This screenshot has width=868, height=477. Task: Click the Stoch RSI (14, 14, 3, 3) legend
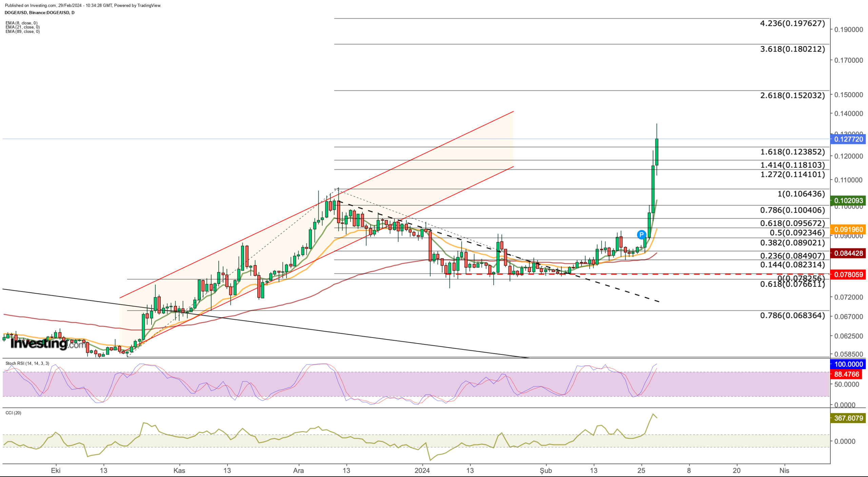coord(27,363)
